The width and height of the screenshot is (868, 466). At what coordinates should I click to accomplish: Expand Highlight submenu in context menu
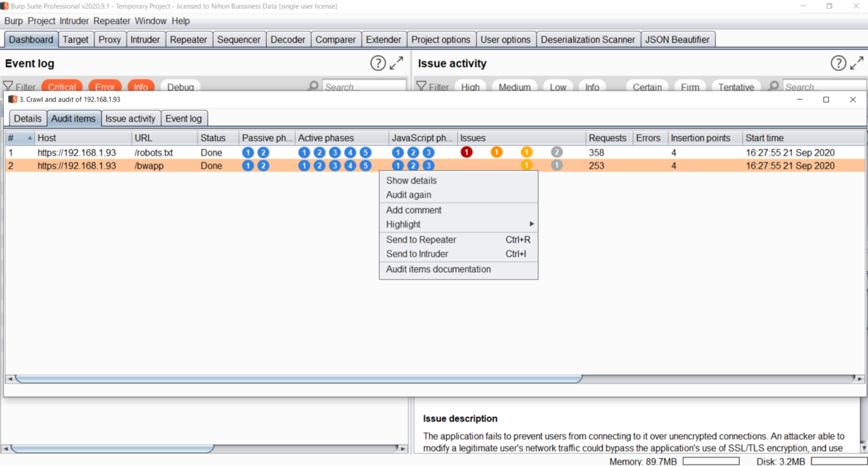coord(459,224)
